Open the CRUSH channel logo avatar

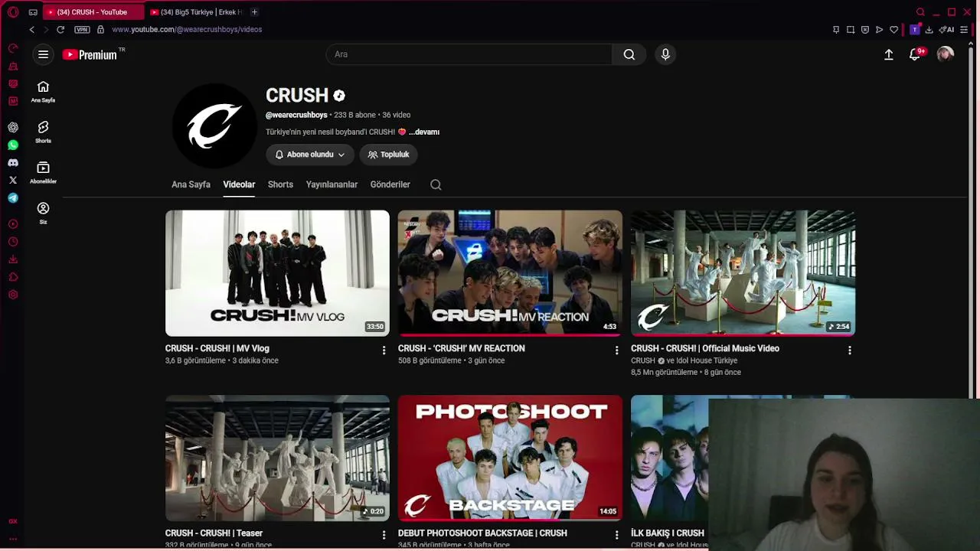point(214,126)
